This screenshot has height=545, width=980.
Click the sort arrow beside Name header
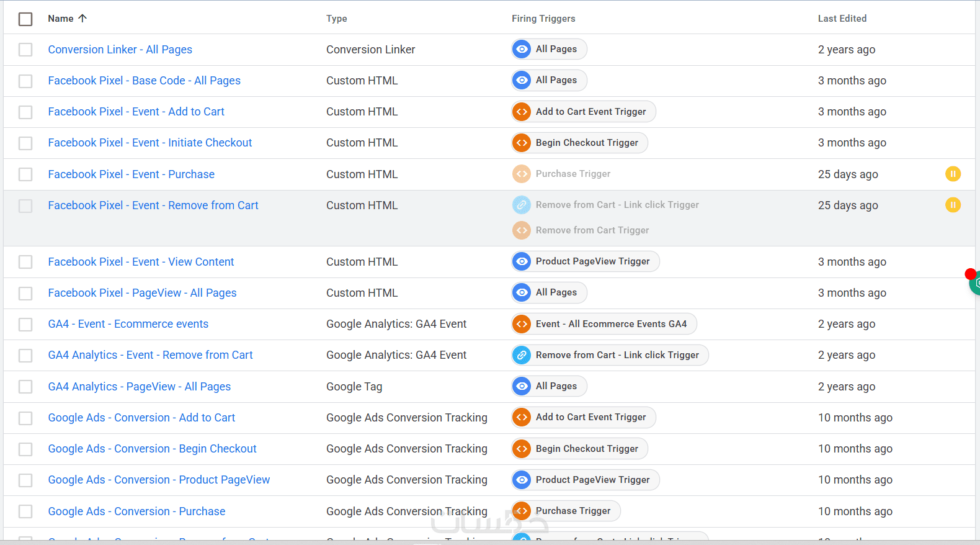pyautogui.click(x=82, y=19)
